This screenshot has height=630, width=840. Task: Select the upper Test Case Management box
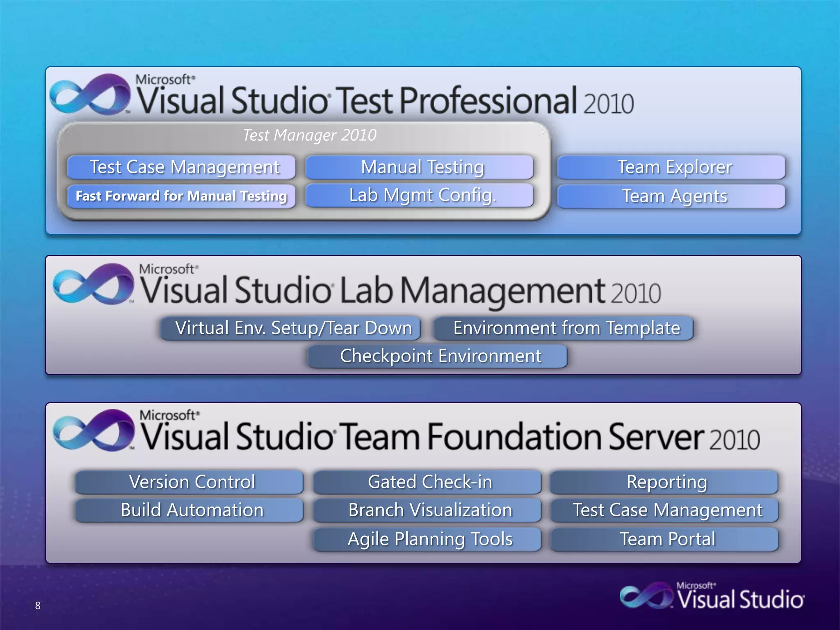point(181,167)
